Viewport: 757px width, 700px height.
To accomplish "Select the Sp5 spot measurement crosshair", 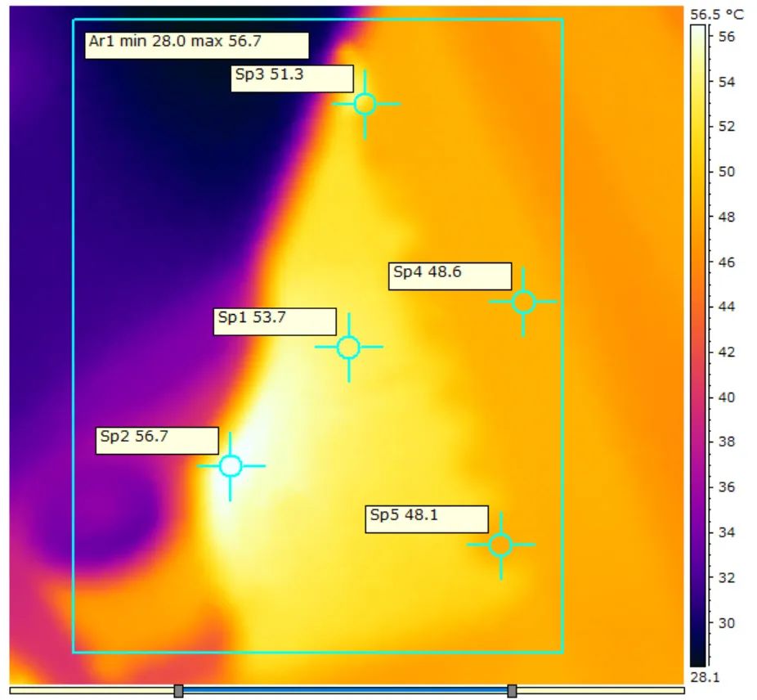I will [500, 545].
